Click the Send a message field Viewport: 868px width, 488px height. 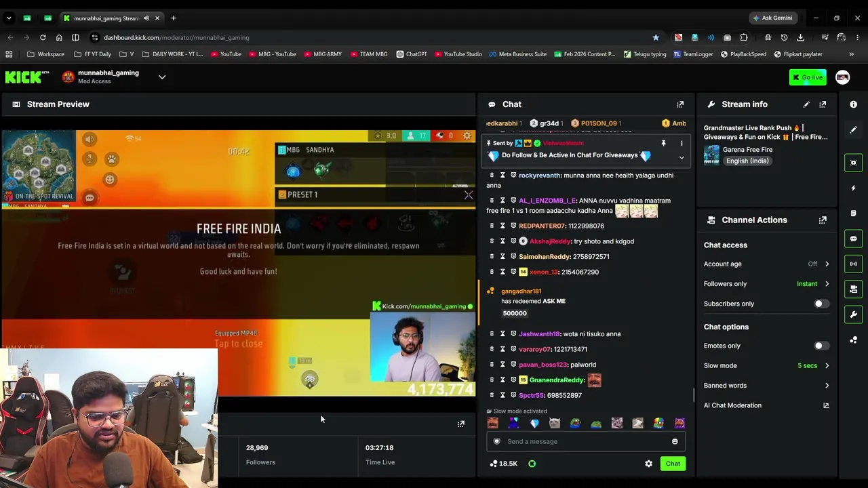pyautogui.click(x=586, y=442)
